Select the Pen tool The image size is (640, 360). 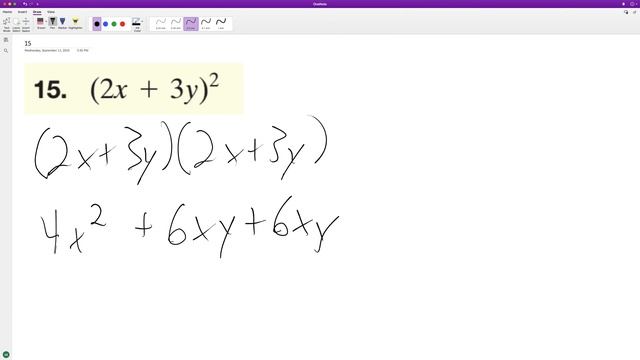(x=53, y=23)
